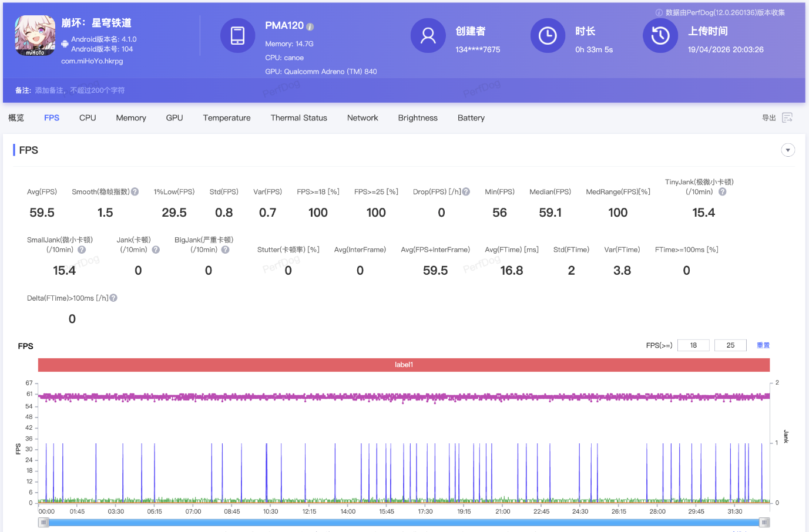
Task: Click the export report icon
Action: pos(787,118)
